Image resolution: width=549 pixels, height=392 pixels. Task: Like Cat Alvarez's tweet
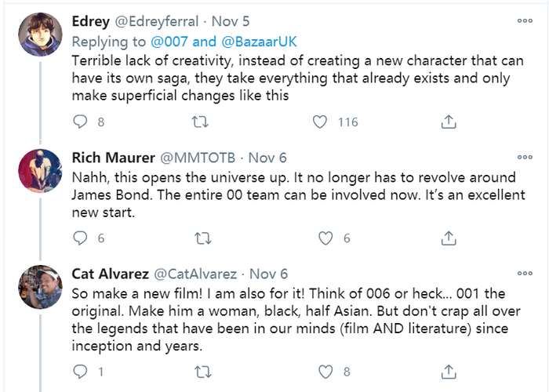coord(319,371)
